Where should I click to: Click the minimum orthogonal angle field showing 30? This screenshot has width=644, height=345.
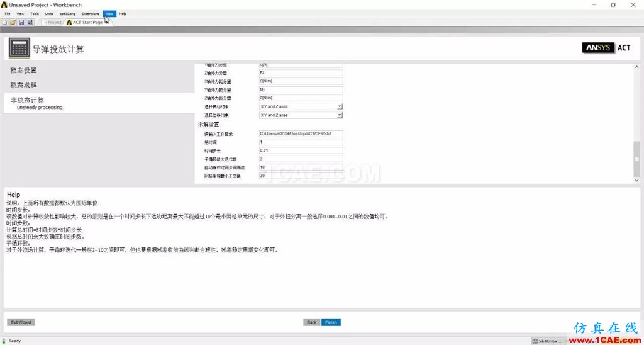tap(301, 176)
